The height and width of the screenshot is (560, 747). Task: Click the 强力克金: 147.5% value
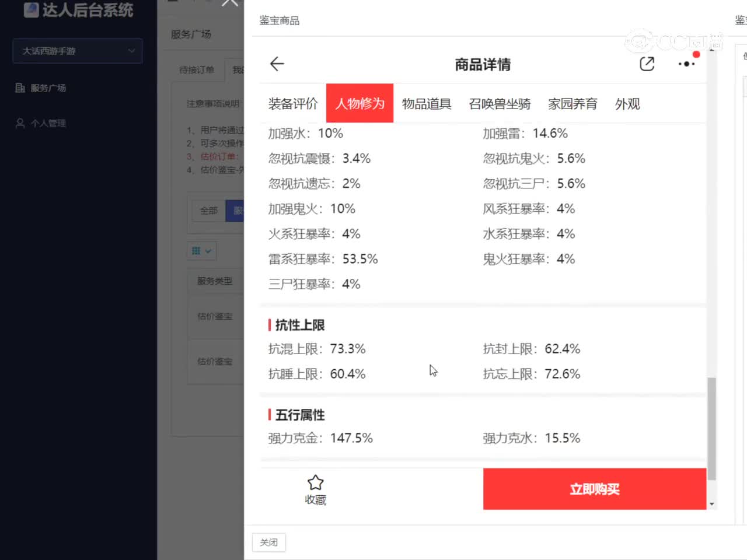pos(320,438)
